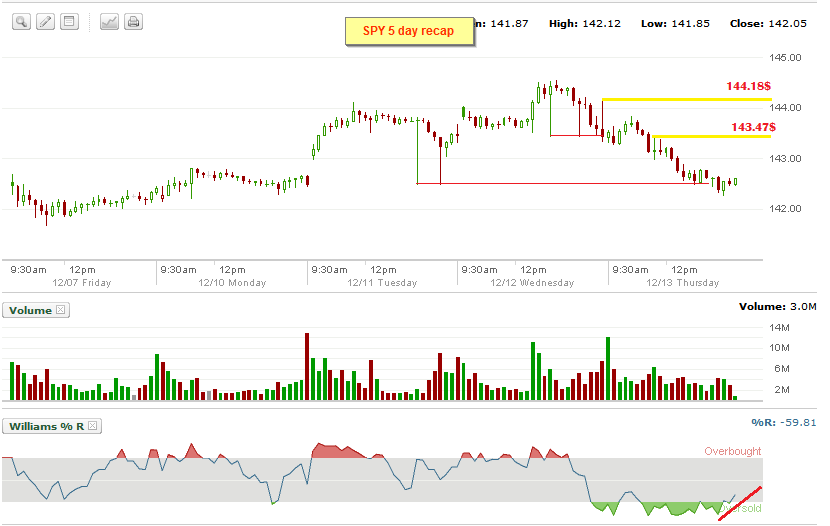Open the Williams % R label
Screen dimensions: 830x526
(47, 426)
